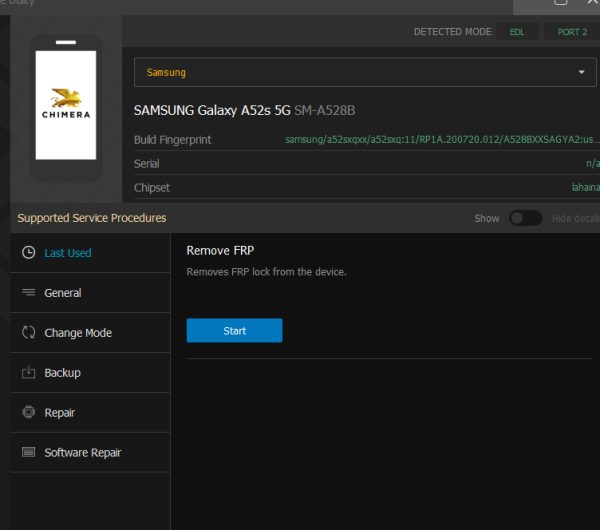
Task: Click the Change Mode arrows icon
Action: tap(29, 333)
